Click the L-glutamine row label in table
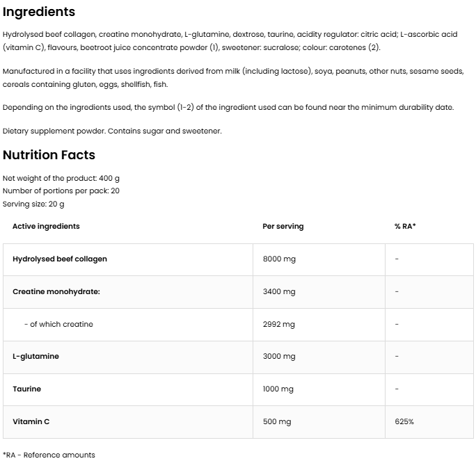 point(35,356)
